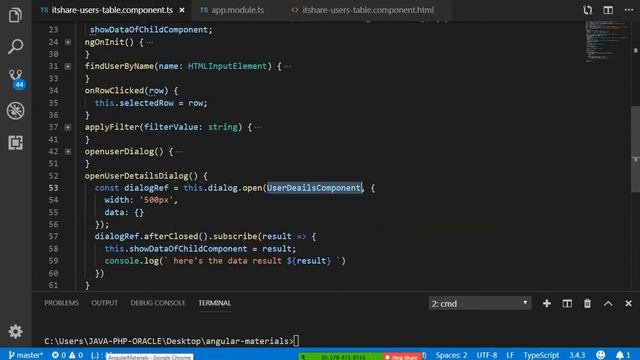Close the itshare-users-table.component.ts tab
Image resolution: width=640 pixels, height=360 pixels.
182,10
